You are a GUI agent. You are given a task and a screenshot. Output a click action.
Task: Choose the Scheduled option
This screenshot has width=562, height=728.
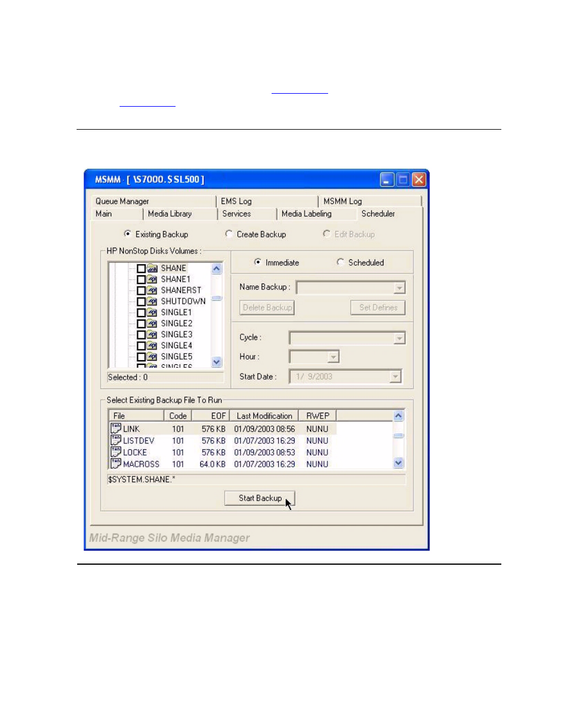[x=340, y=262]
